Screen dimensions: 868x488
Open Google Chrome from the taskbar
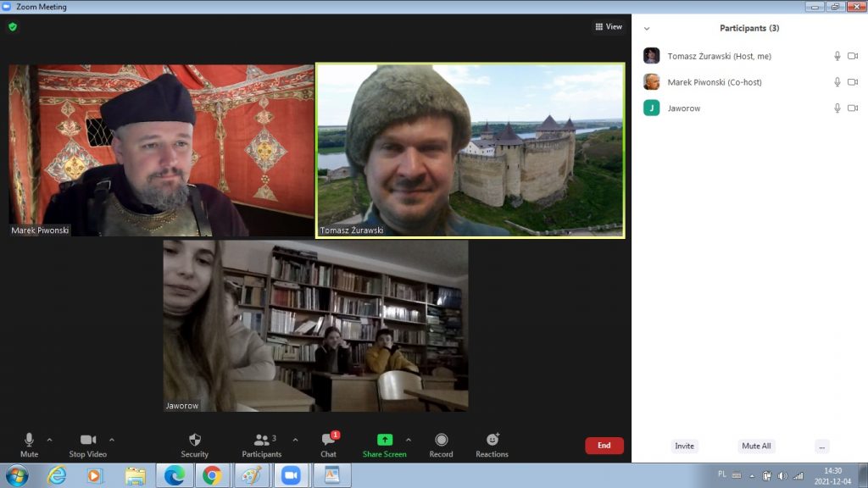click(x=212, y=475)
